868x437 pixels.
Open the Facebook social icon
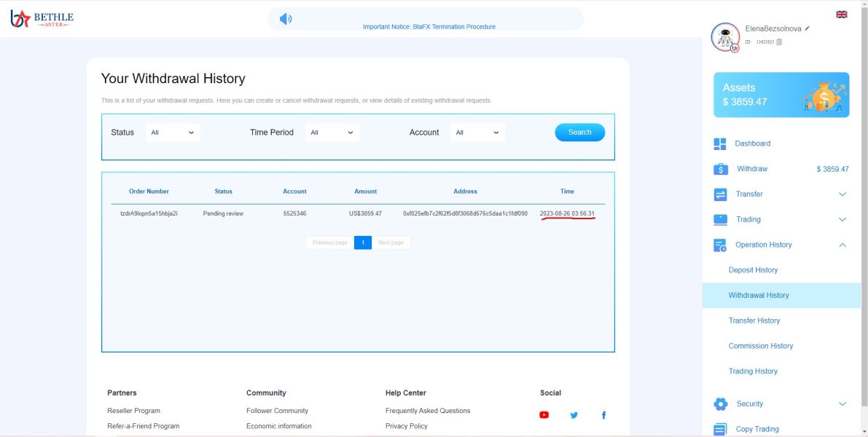603,415
